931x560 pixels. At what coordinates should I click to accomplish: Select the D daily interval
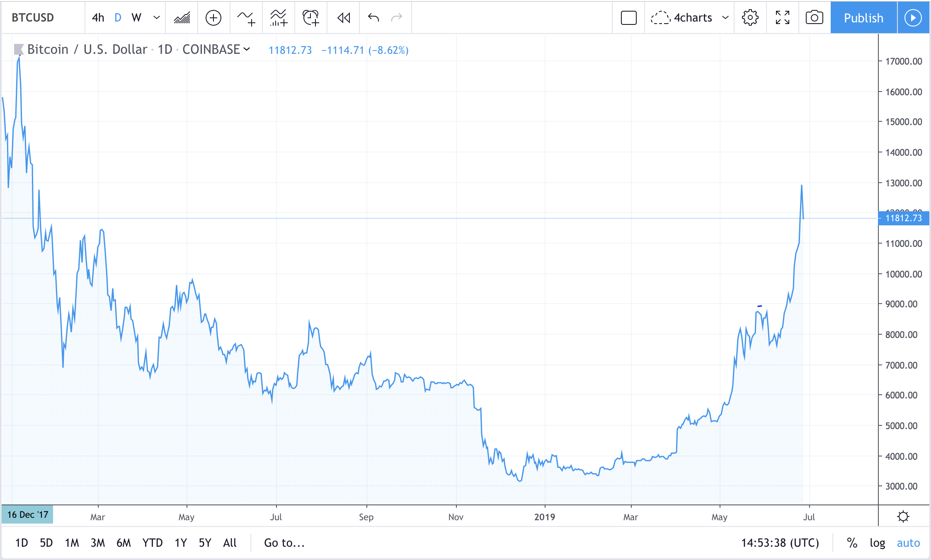pos(118,18)
